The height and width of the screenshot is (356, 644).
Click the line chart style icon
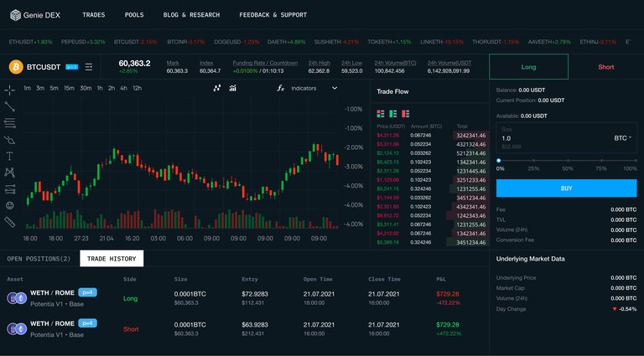217,88
